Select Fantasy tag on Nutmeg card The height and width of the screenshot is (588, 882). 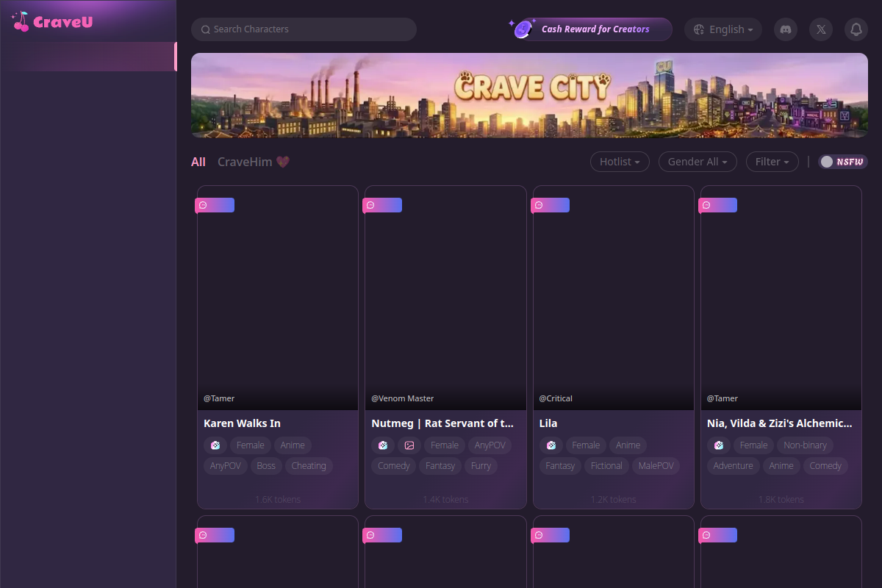440,466
